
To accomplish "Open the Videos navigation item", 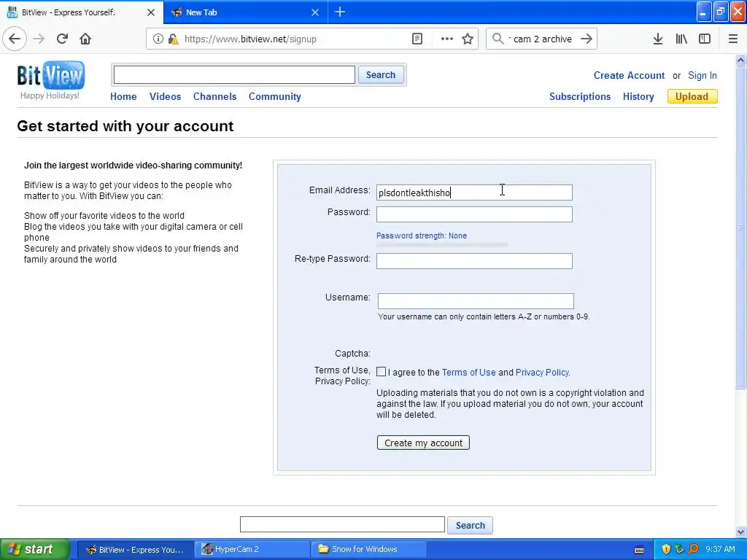I will coord(166,96).
